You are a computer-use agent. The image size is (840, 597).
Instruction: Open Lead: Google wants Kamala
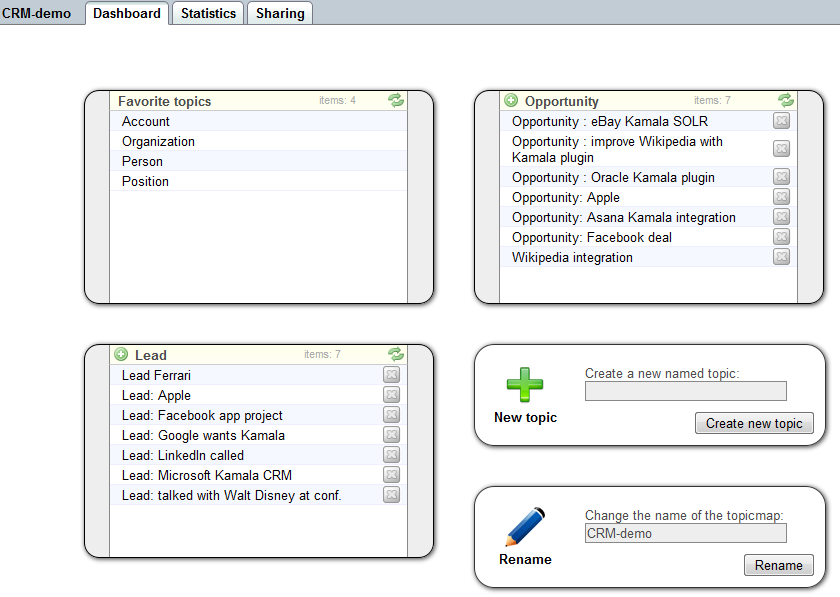coord(203,435)
